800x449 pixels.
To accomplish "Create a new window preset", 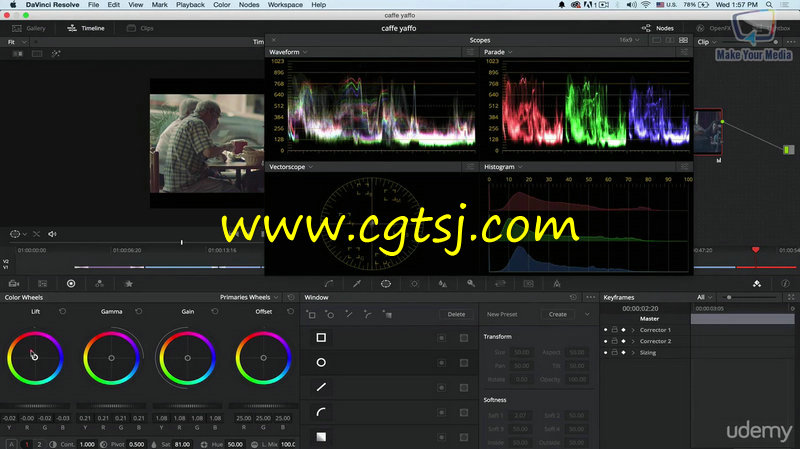I will tap(558, 314).
